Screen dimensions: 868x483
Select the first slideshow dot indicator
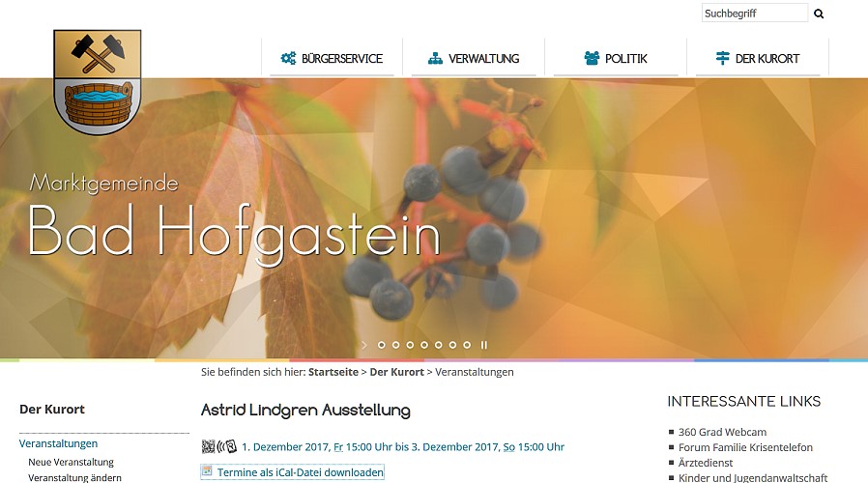pos(382,345)
